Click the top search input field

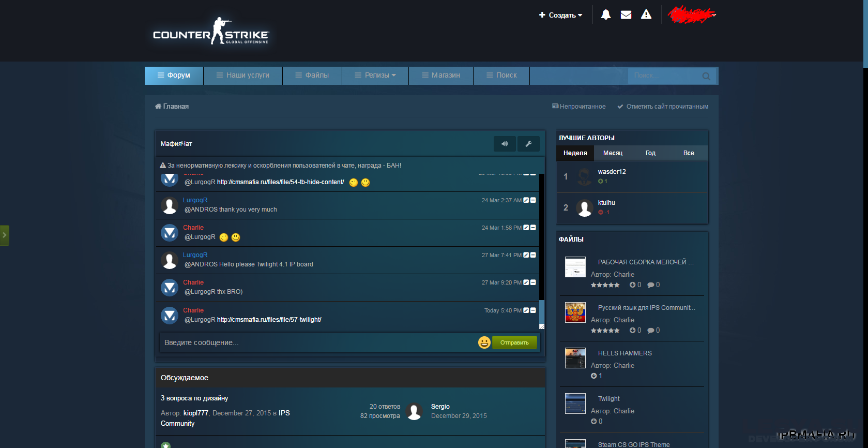tap(664, 76)
